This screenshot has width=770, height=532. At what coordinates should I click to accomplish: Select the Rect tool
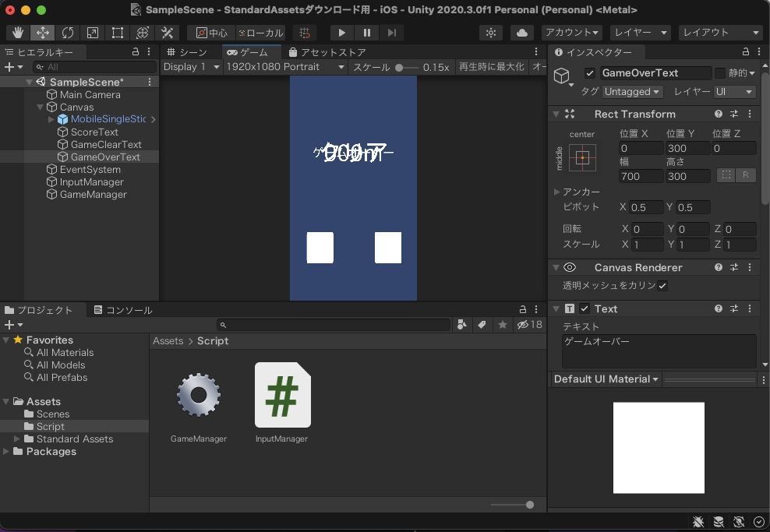pos(118,33)
